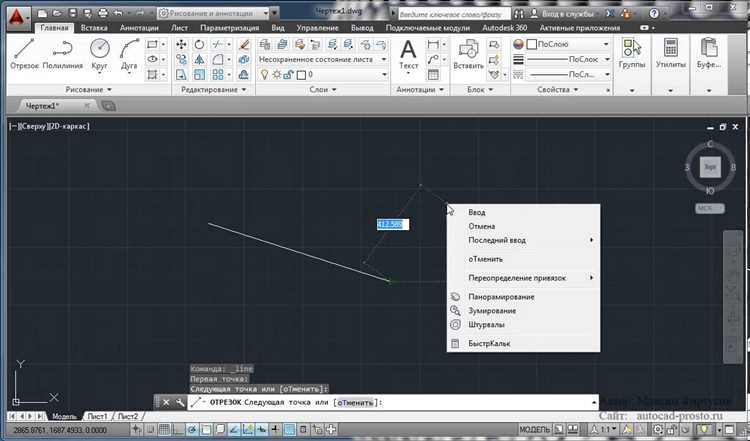The image size is (750, 441).
Task: Toggle grid display in status bar
Action: pos(164,430)
